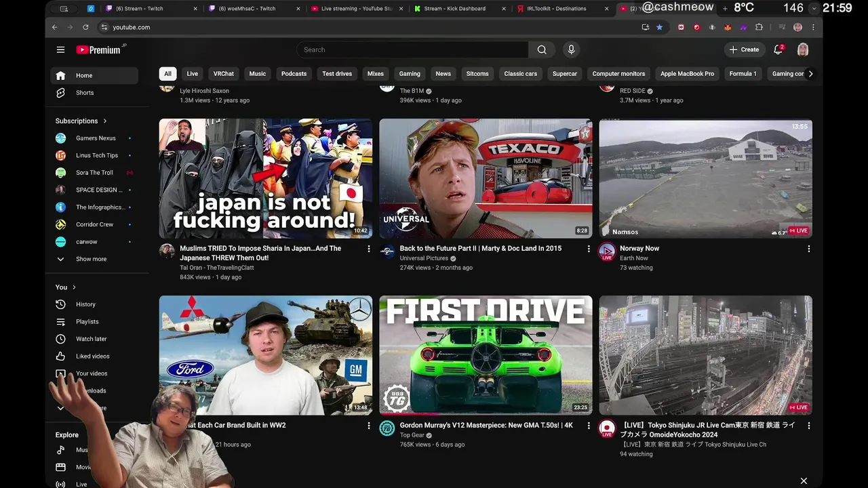Screen dimensions: 868x488
Task: Open Sora The Troll subscription
Action: 94,173
